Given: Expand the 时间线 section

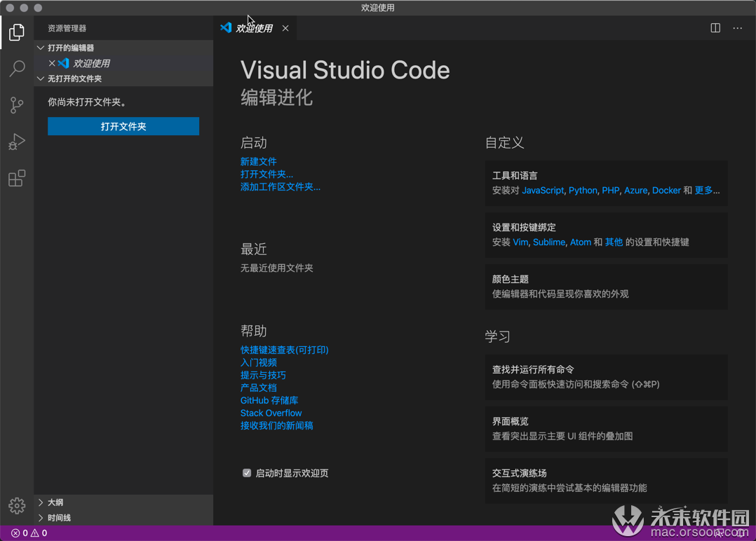Looking at the screenshot, I should click(123, 517).
